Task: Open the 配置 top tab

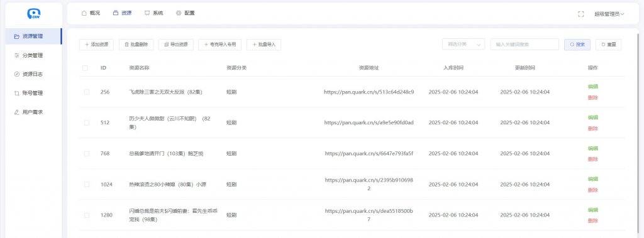Action: (186, 13)
